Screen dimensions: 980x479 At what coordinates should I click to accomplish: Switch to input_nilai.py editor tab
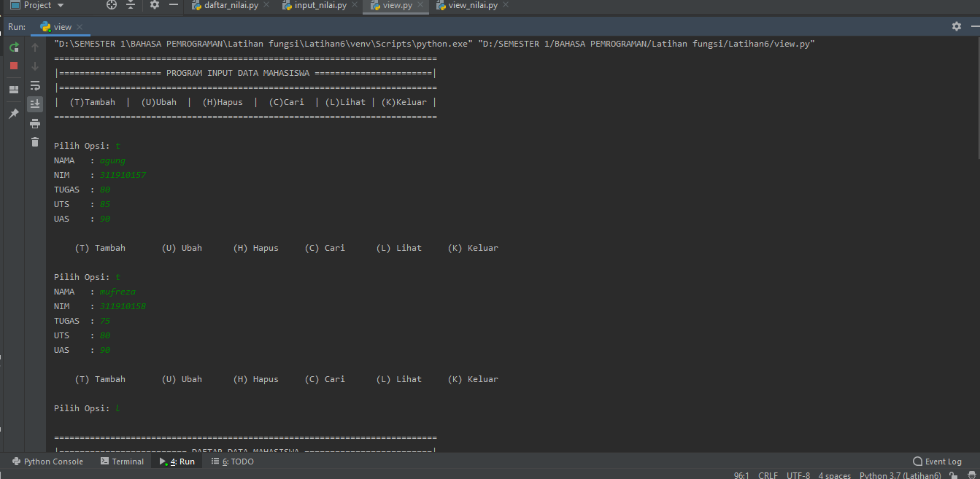point(320,5)
